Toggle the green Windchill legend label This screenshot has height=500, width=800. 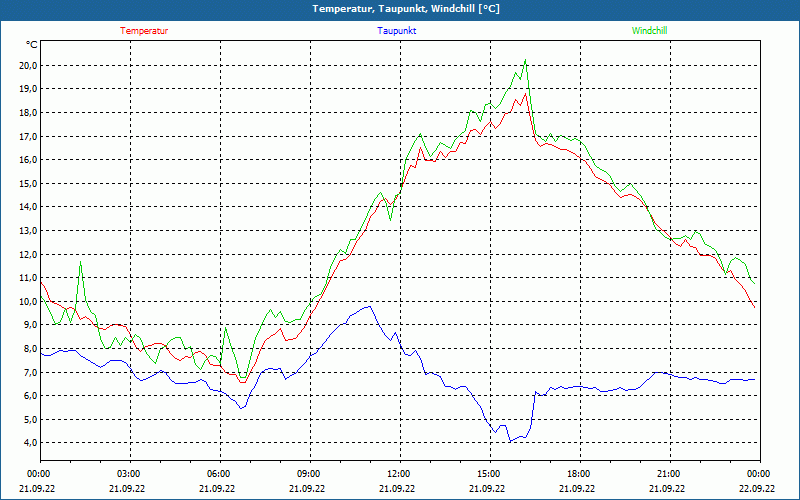[x=649, y=31]
